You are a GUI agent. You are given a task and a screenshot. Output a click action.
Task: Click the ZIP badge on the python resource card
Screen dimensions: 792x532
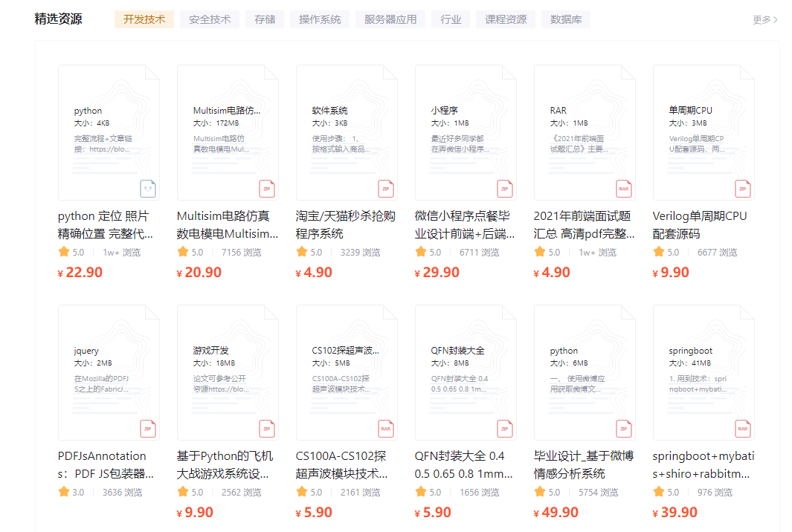[148, 189]
